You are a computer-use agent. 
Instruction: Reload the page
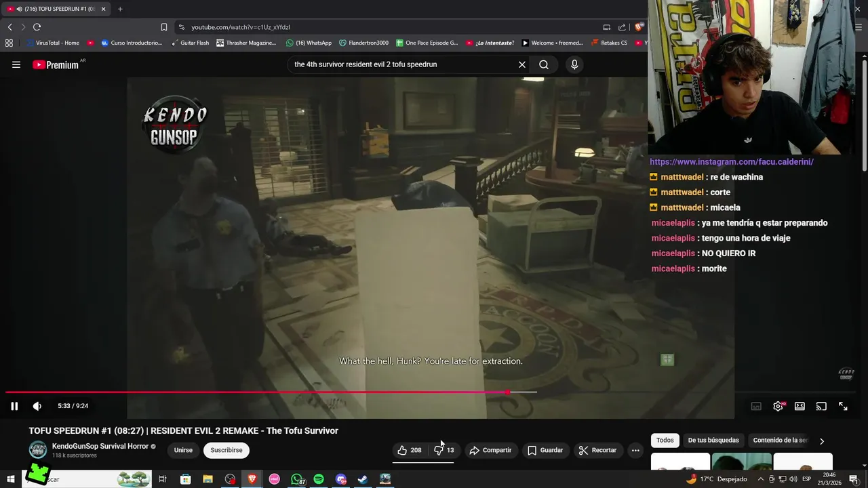click(x=37, y=27)
